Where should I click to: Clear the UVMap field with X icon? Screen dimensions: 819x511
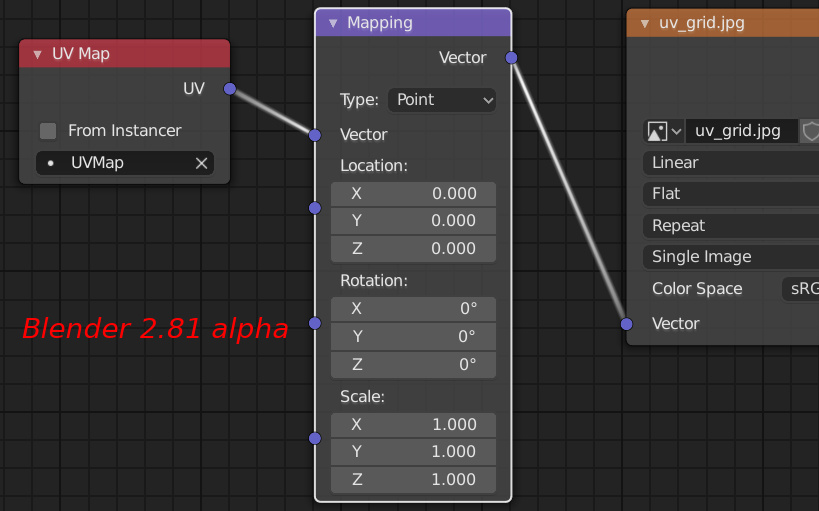(201, 164)
